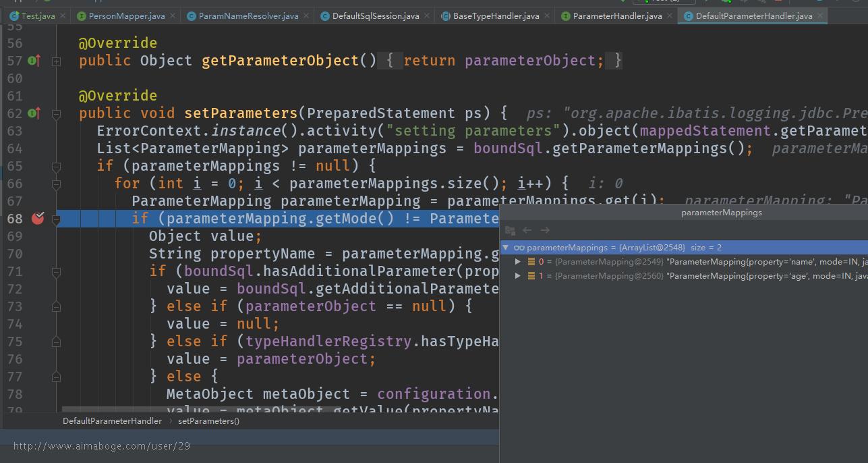The height and width of the screenshot is (463, 868).
Task: Collapse the else-if fold marker on line 73
Action: pyautogui.click(x=57, y=306)
